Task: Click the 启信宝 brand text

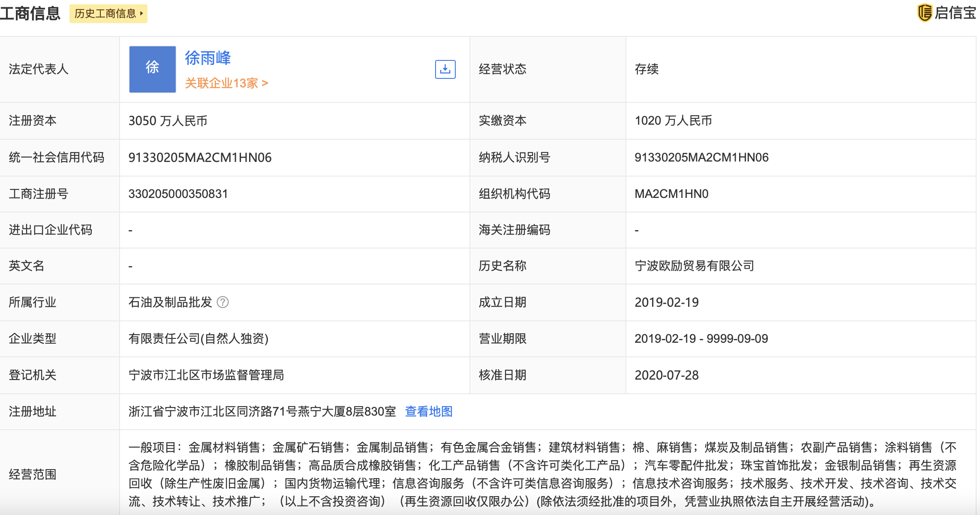Action: [x=955, y=13]
